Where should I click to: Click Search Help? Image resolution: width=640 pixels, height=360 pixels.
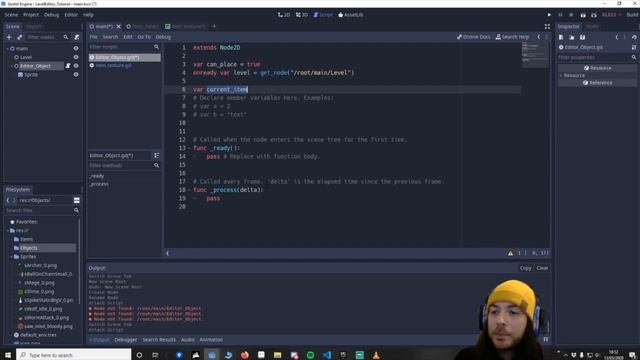512,37
